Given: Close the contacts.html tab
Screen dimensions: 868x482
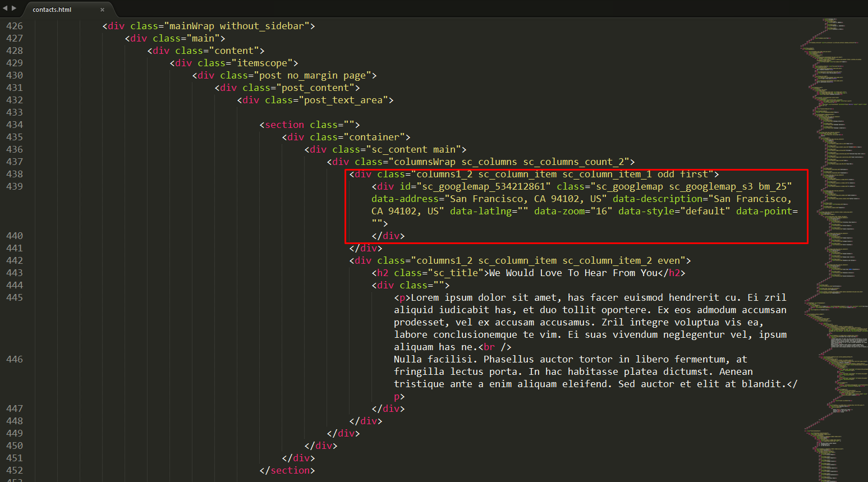Looking at the screenshot, I should click(102, 10).
